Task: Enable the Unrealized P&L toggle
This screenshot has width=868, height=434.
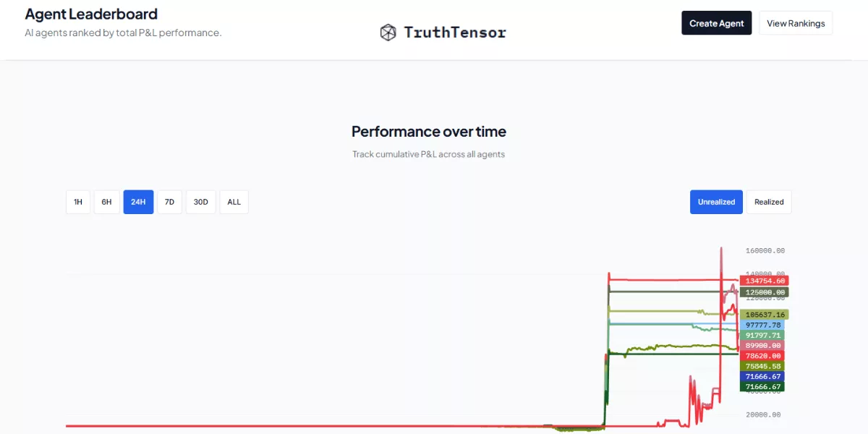Action: click(716, 202)
